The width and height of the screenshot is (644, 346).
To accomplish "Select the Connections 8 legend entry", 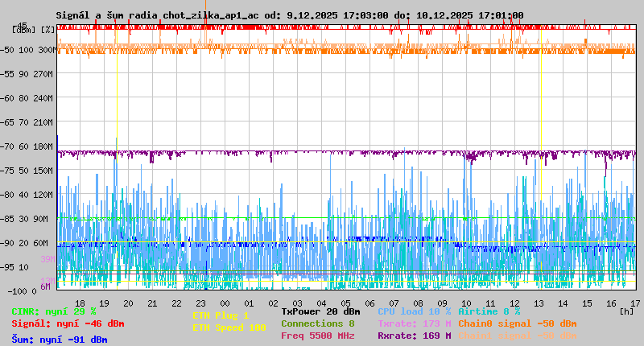I will point(317,323).
